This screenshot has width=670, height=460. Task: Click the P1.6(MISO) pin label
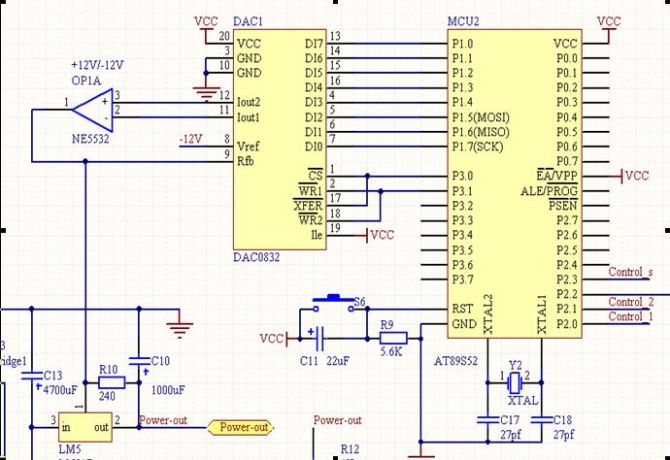pyautogui.click(x=481, y=132)
